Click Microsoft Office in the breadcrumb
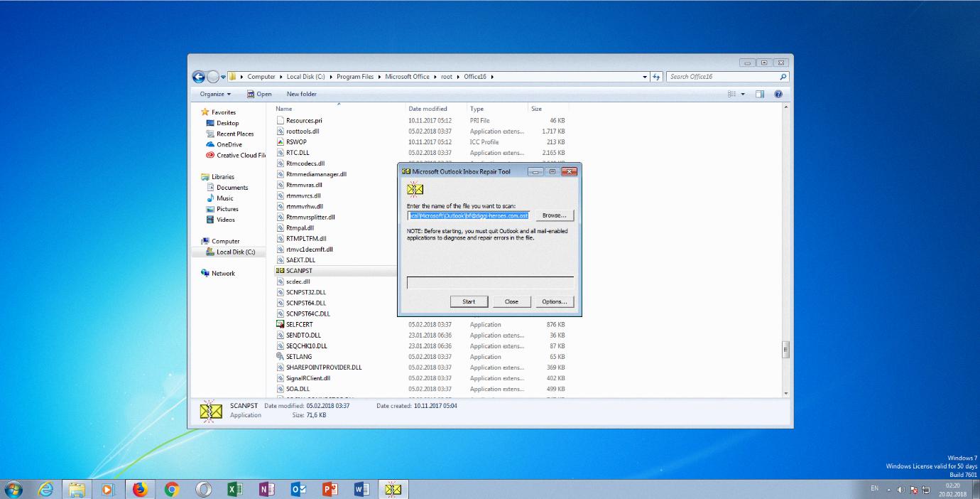This screenshot has height=499, width=980. point(407,77)
